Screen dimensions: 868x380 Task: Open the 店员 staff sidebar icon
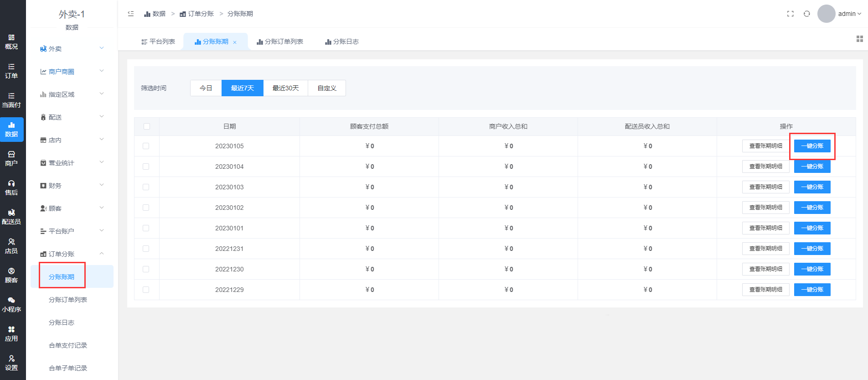click(11, 246)
